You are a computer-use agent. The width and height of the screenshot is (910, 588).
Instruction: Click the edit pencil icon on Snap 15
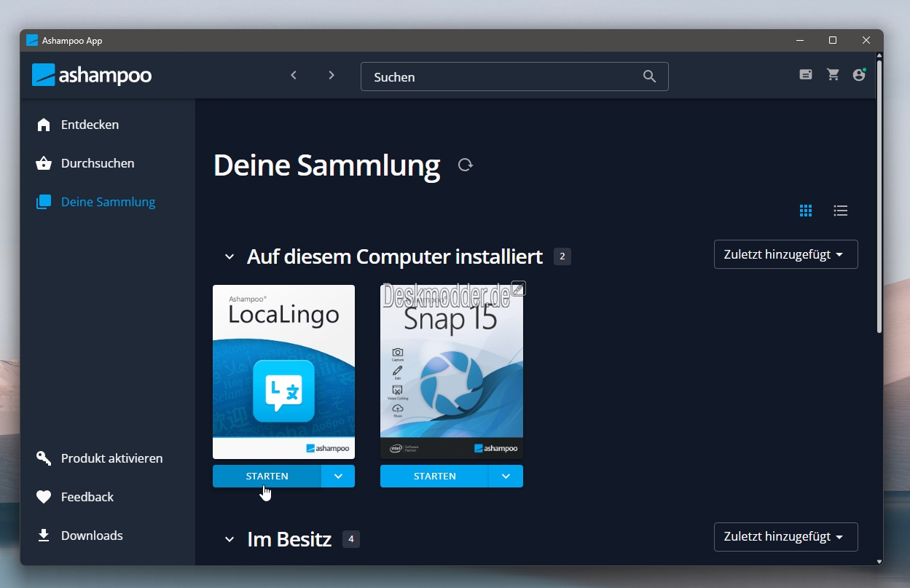tap(518, 289)
